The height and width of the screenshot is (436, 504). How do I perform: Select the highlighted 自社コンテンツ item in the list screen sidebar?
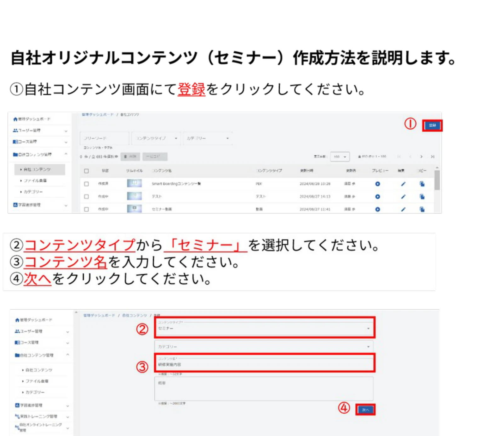coord(40,169)
